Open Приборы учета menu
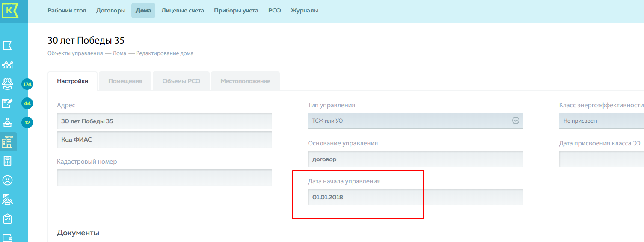 tap(236, 10)
